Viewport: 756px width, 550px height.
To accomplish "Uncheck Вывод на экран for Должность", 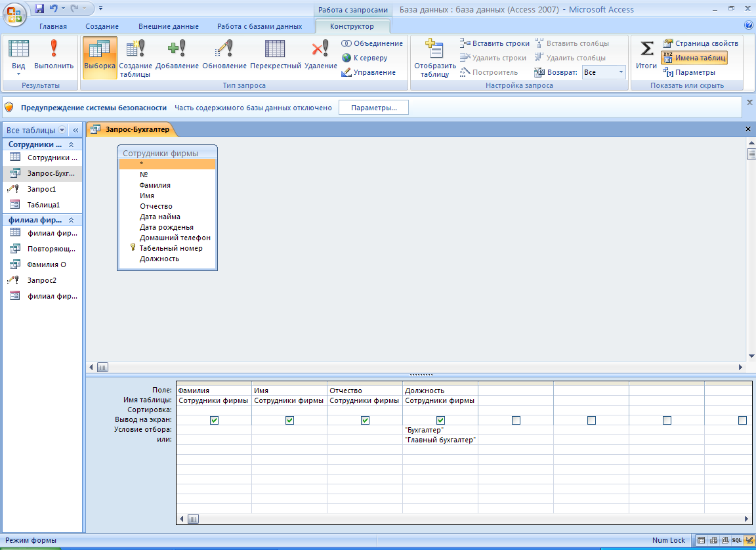I will click(441, 420).
